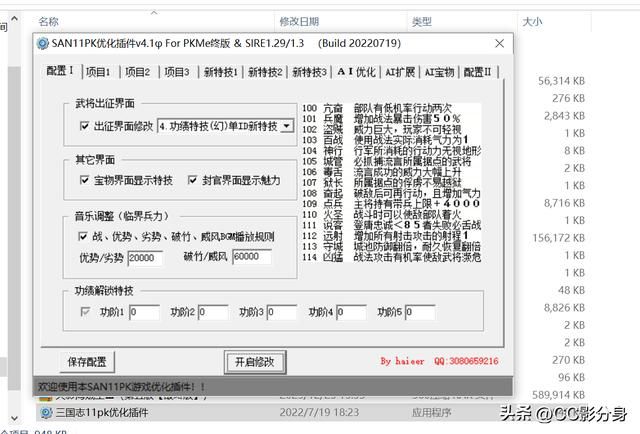
Task: Select skill row 101 兵魔
Action: 391,119
